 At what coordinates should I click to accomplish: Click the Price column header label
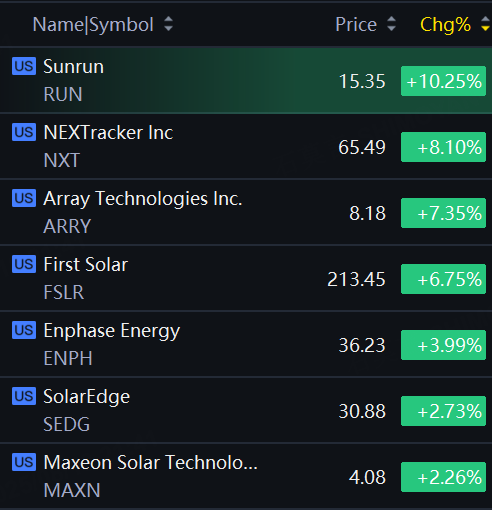(x=356, y=25)
